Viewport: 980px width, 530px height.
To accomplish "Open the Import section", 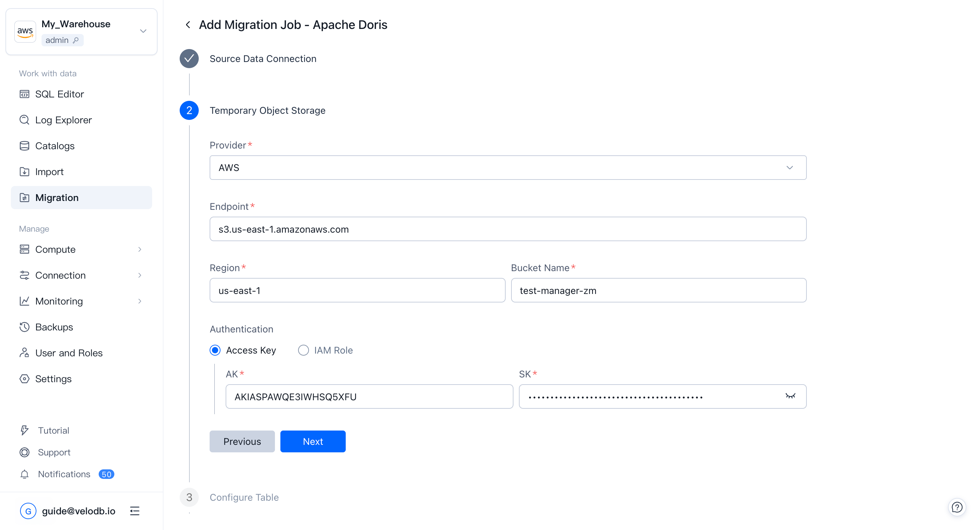I will (49, 171).
